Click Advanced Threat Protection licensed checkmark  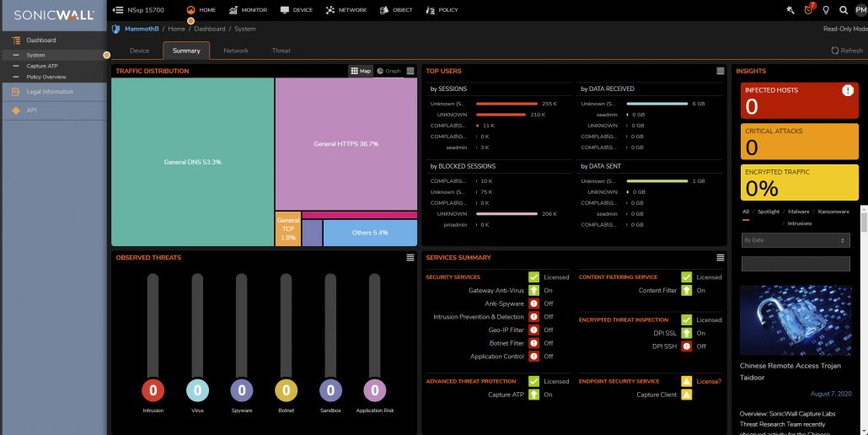click(533, 381)
